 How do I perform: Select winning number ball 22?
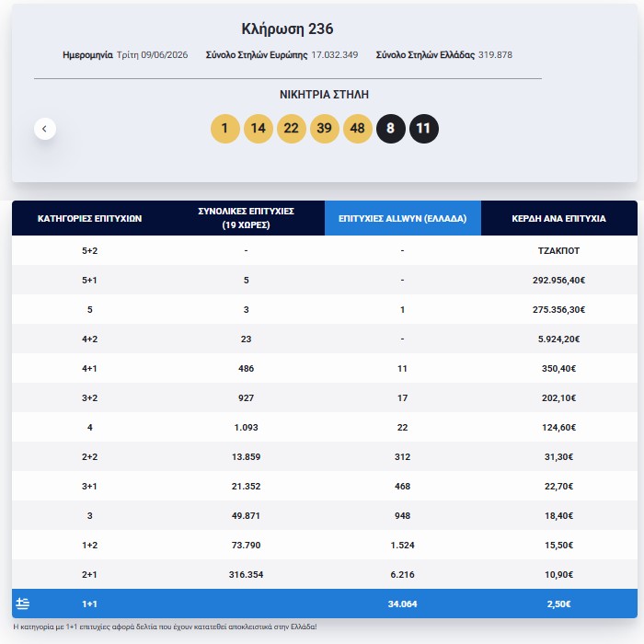tap(292, 129)
